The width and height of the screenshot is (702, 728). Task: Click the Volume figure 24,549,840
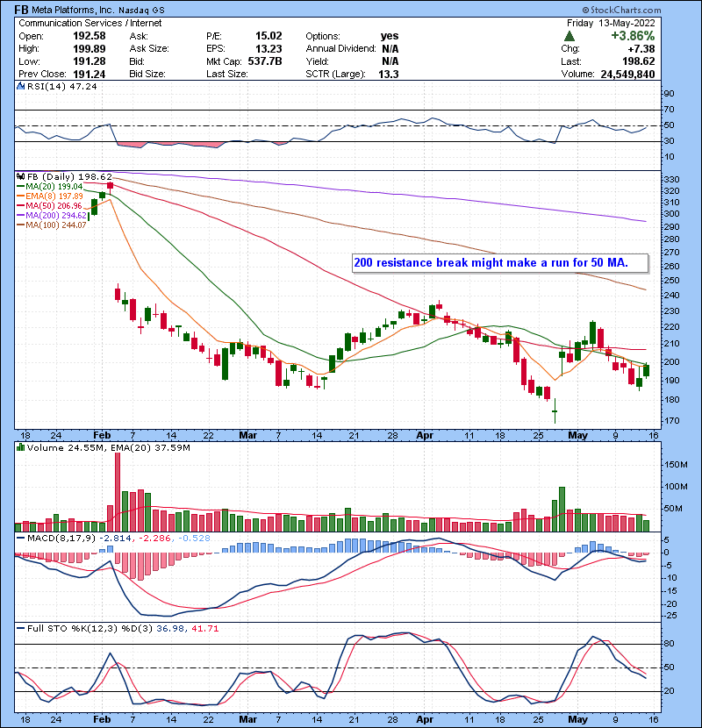pyautogui.click(x=627, y=75)
